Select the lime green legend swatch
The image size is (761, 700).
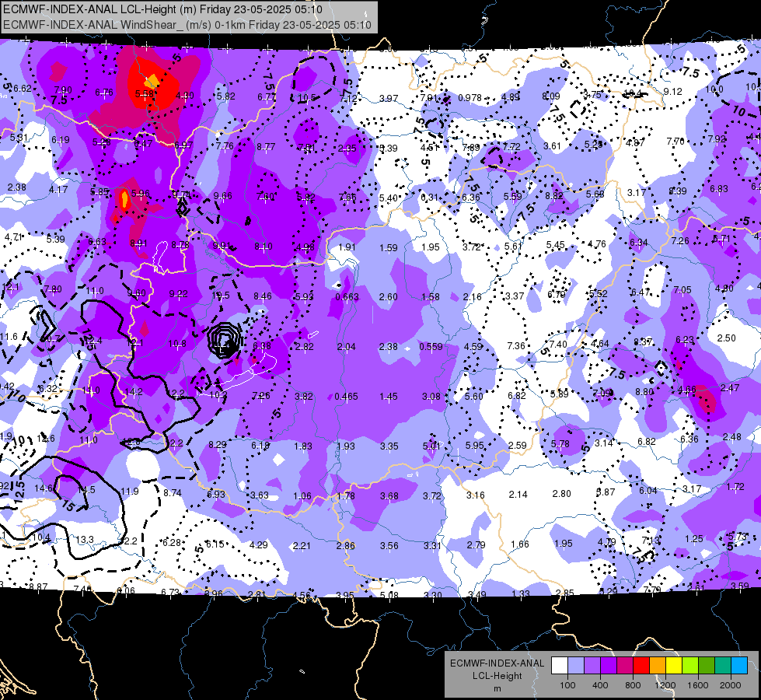click(x=690, y=666)
